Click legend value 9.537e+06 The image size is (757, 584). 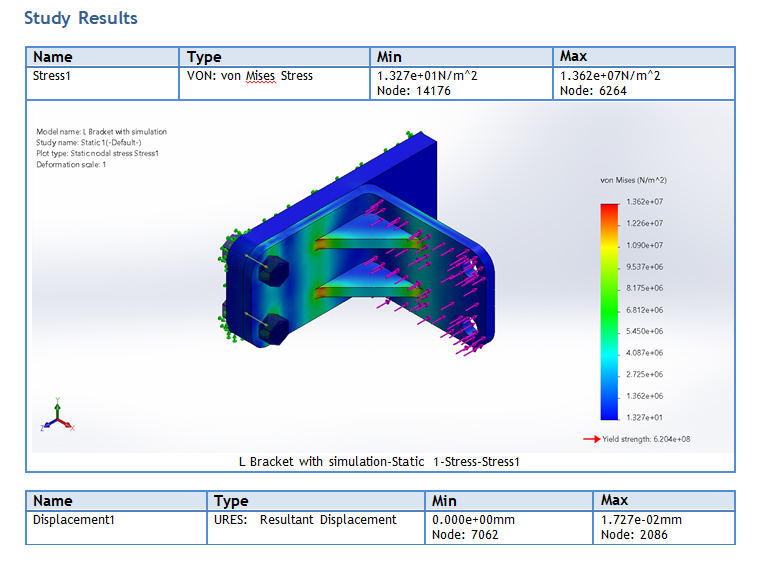click(x=644, y=267)
